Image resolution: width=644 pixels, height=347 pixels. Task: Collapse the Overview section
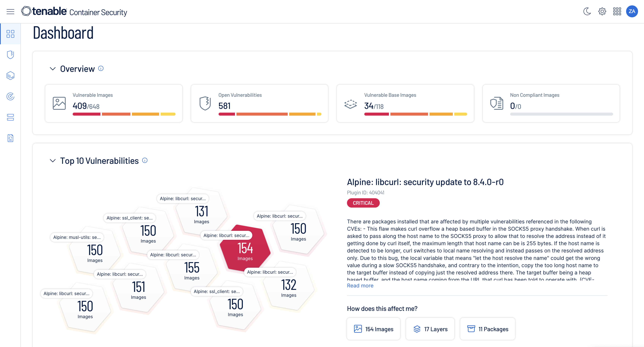52,68
